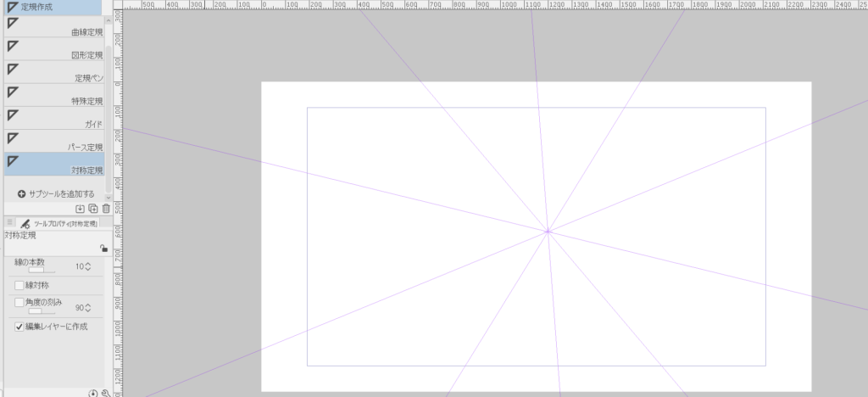This screenshot has width=868, height=397.
Task: Open sub tool detail wrench icon
Action: (106, 394)
